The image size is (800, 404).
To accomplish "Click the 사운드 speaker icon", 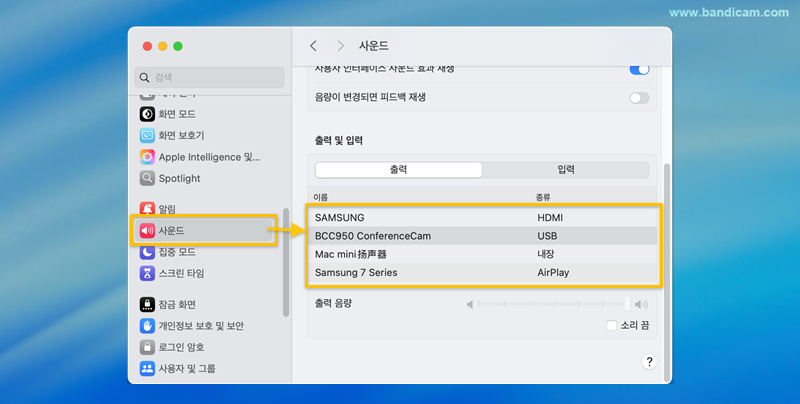I will point(147,231).
